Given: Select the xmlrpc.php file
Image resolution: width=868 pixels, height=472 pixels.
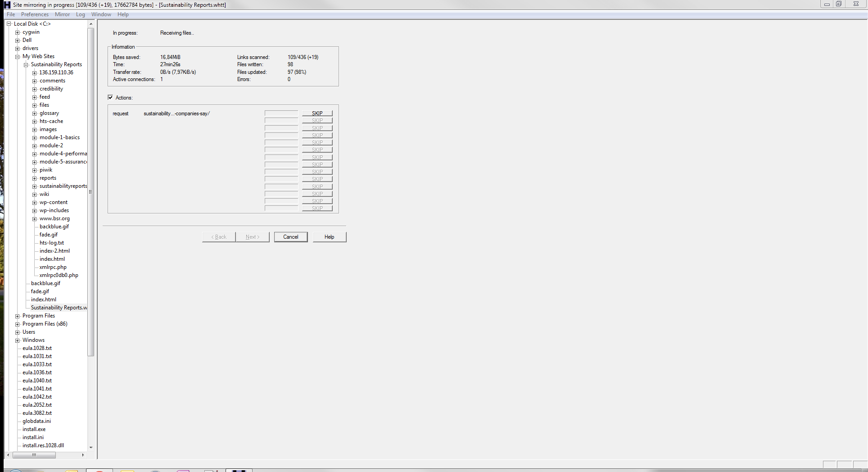Looking at the screenshot, I should tap(53, 267).
